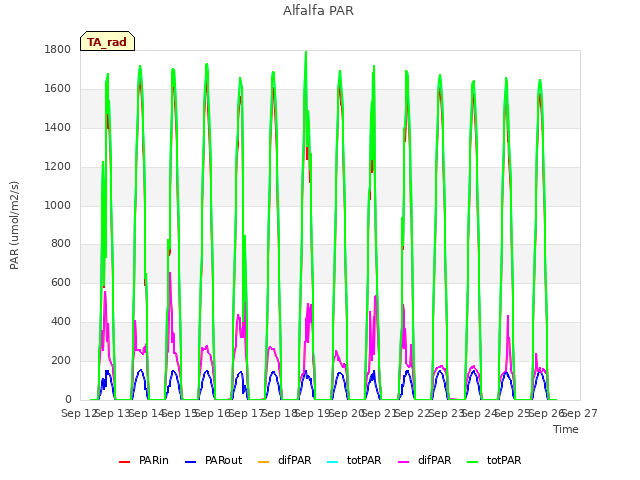The height and width of the screenshot is (480, 640).
Task: Click the green totPAR legend swatch
Action: (x=473, y=462)
